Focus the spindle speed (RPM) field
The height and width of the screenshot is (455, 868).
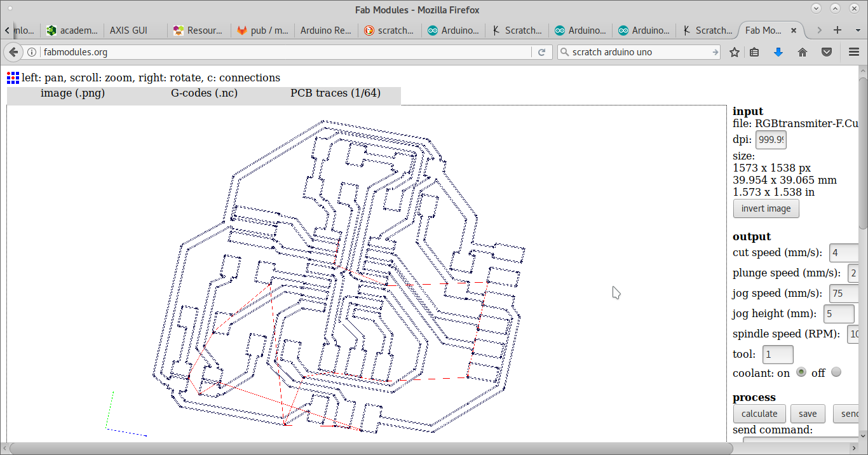point(853,334)
